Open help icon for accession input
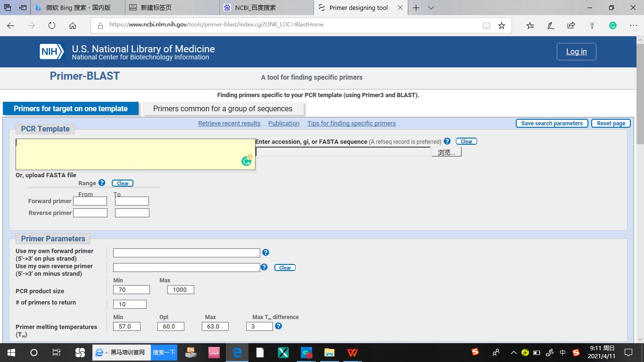 (447, 141)
